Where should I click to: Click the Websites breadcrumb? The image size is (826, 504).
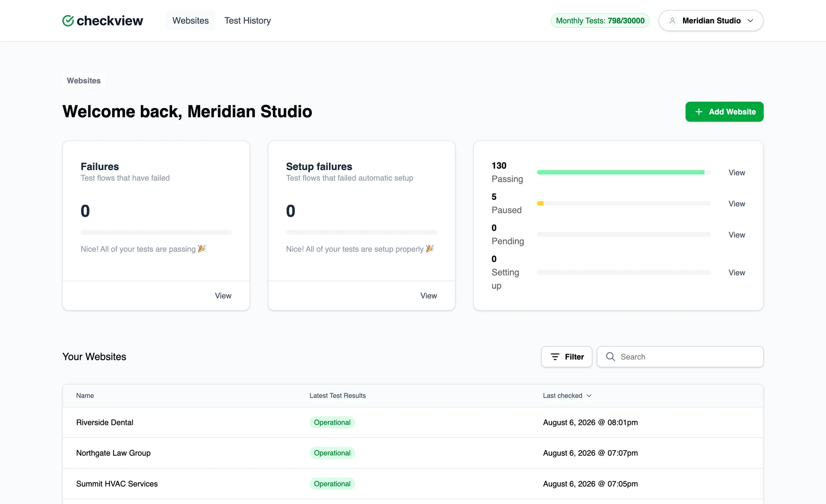83,81
